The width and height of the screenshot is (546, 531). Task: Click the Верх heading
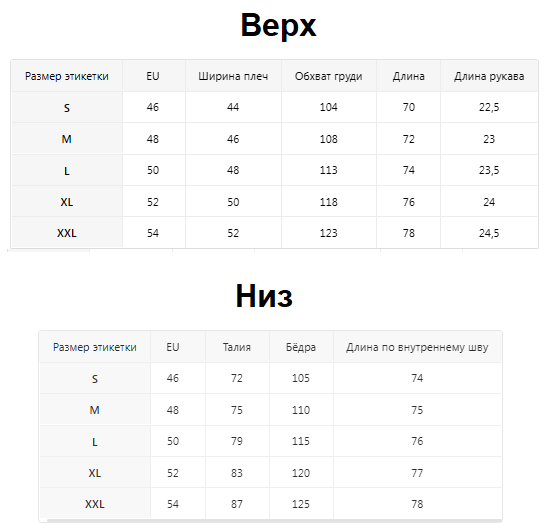[x=278, y=25]
